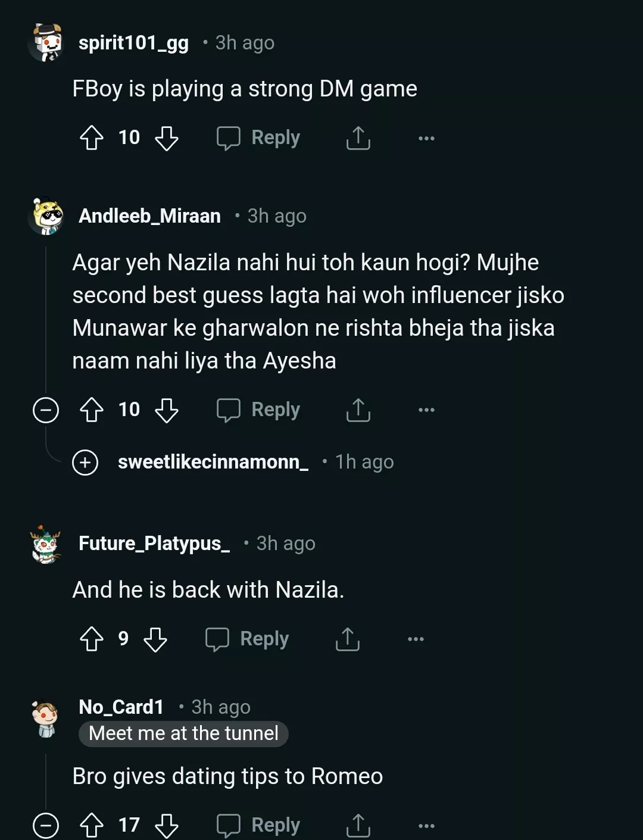The width and height of the screenshot is (643, 840).
Task: Downvote Future_Platypus_'s comment
Action: 155,639
